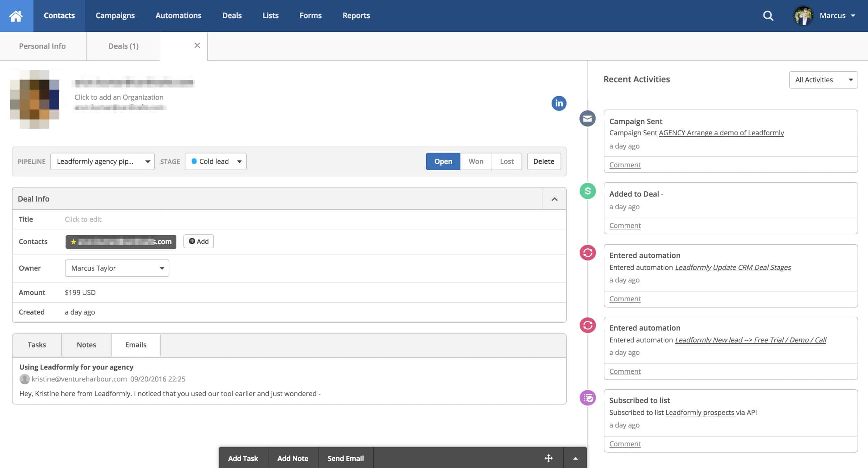
Task: Click the Open status toggle button
Action: click(443, 161)
